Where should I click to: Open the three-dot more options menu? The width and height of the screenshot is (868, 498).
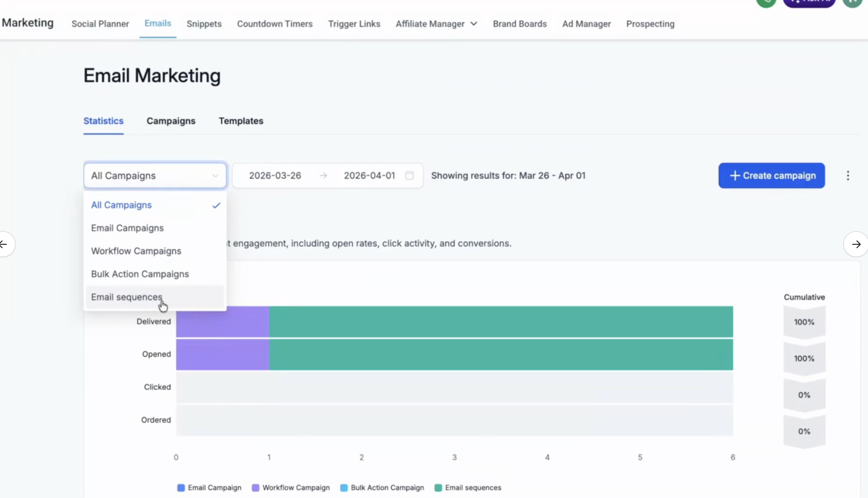(848, 176)
